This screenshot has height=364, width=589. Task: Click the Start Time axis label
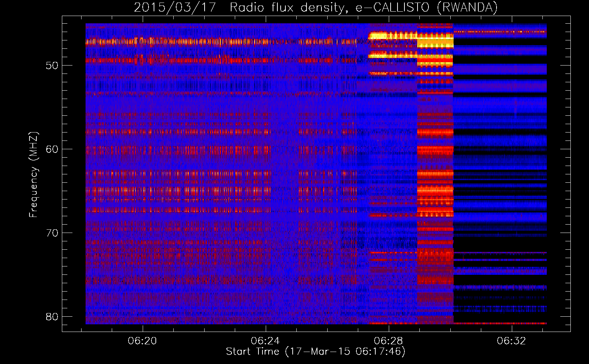tap(316, 352)
